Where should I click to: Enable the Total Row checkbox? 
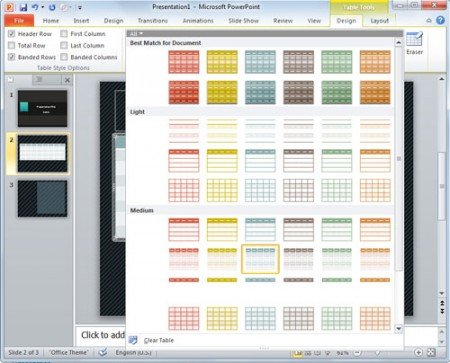click(12, 45)
